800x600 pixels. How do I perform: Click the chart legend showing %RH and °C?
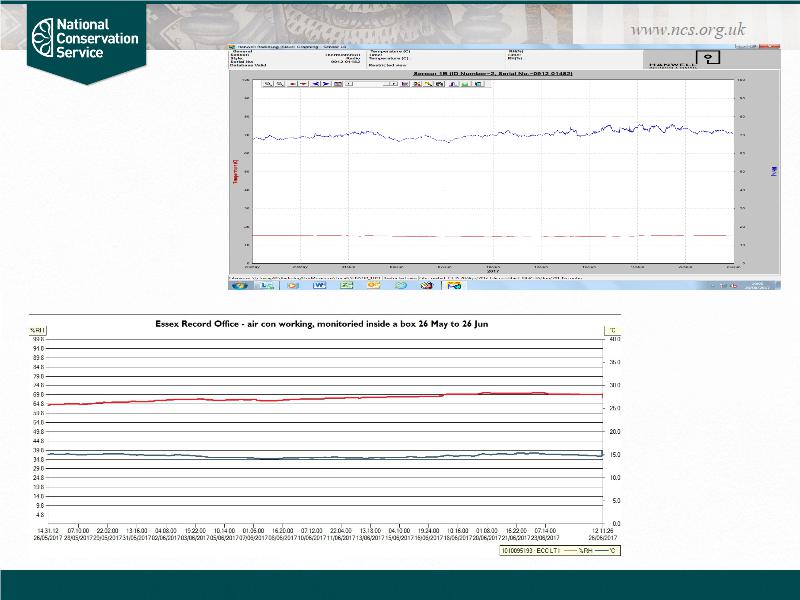558,550
